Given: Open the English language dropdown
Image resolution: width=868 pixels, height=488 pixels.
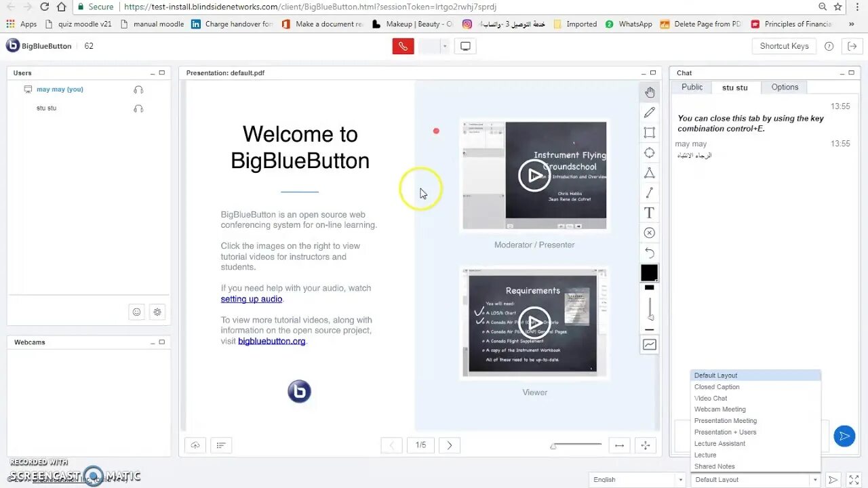Looking at the screenshot, I should 636,479.
